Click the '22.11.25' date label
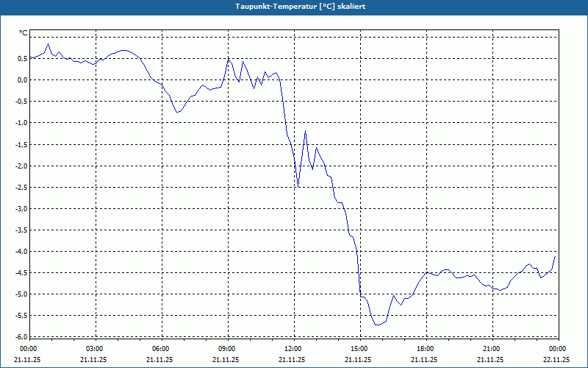 (x=557, y=359)
